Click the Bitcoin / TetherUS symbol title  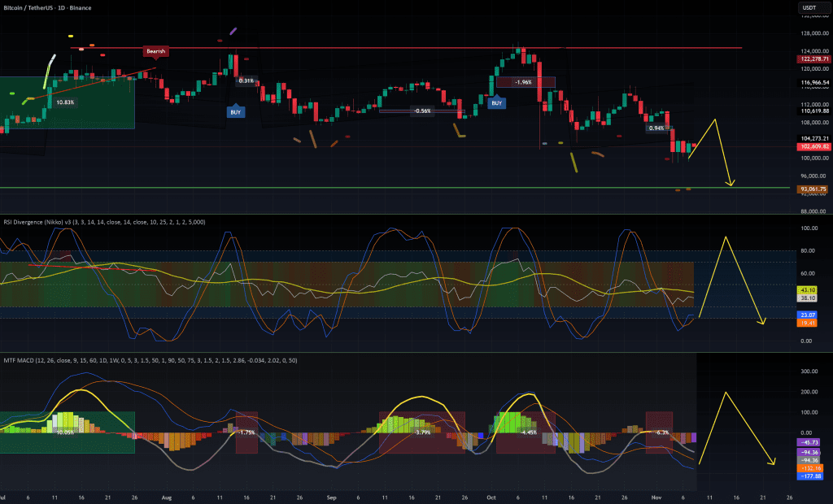[37, 7]
